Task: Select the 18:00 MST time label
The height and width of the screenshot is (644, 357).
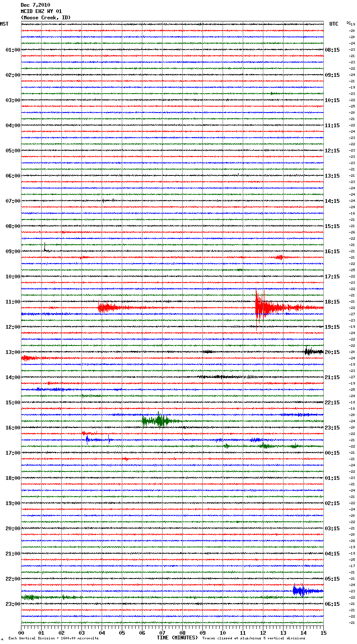Action: pyautogui.click(x=13, y=478)
